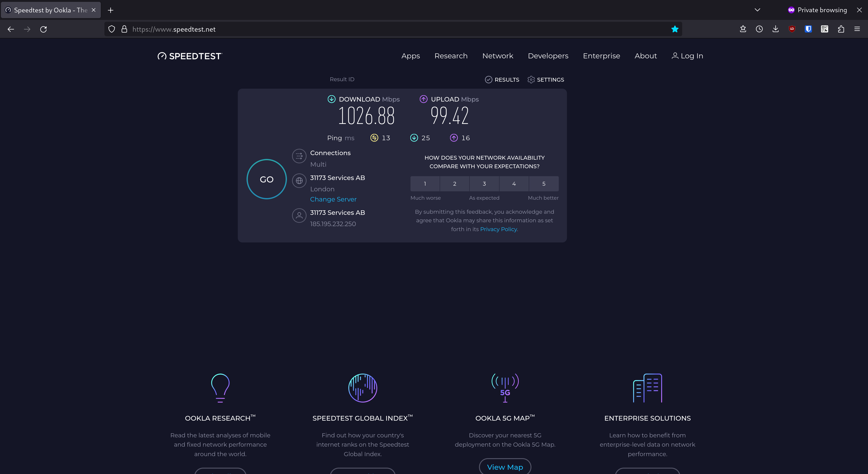Rate network availability as 5
This screenshot has width=868, height=474.
[x=544, y=184]
